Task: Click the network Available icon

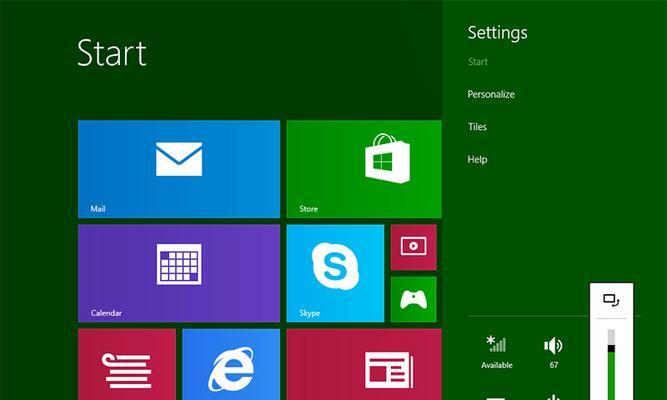Action: (496, 352)
